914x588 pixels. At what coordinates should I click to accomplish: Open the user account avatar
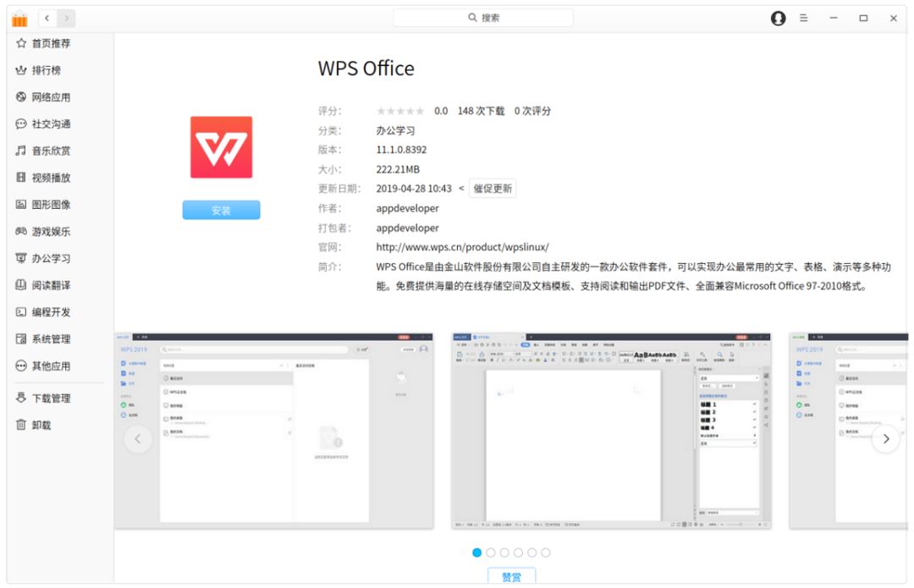(779, 18)
